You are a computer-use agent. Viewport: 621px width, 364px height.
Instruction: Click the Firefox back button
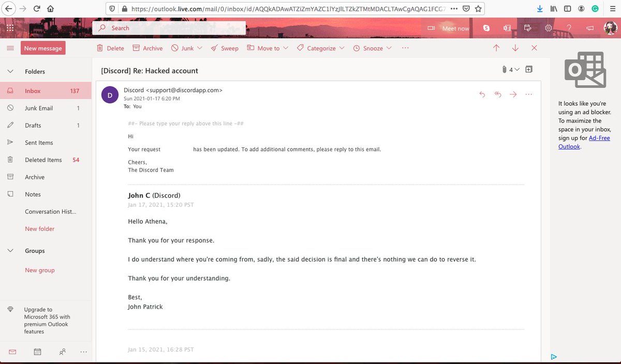[x=8, y=9]
